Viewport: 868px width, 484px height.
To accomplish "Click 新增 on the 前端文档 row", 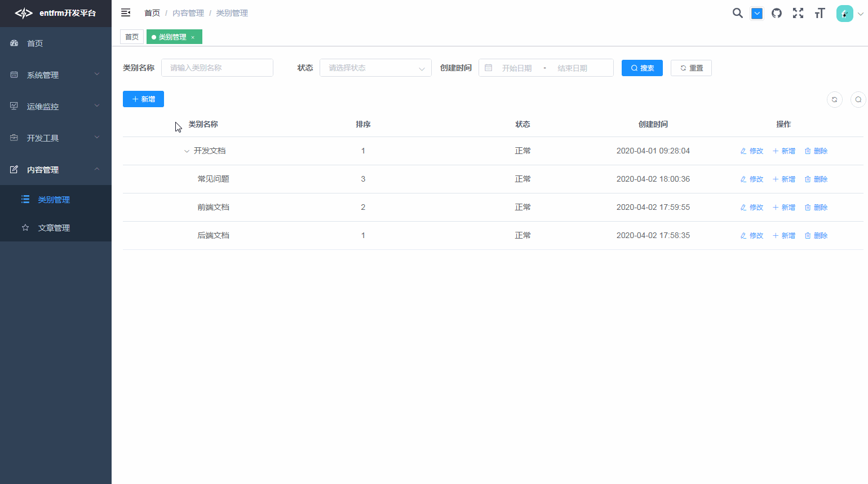I will coord(784,207).
